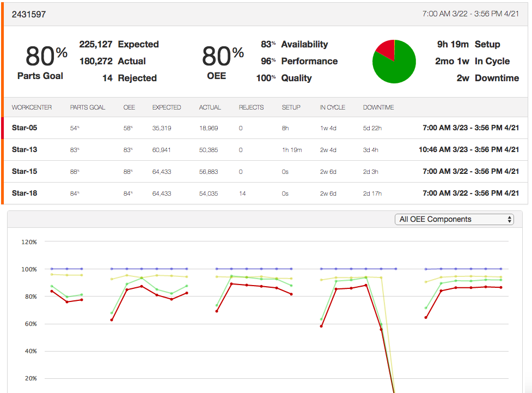Select the chart component picker stepper
This screenshot has height=393, width=532.
click(x=509, y=219)
